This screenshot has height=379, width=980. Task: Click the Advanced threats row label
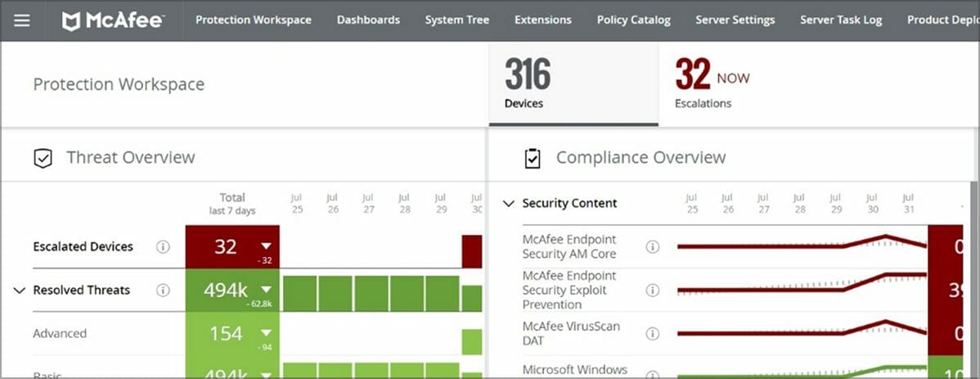pyautogui.click(x=60, y=333)
